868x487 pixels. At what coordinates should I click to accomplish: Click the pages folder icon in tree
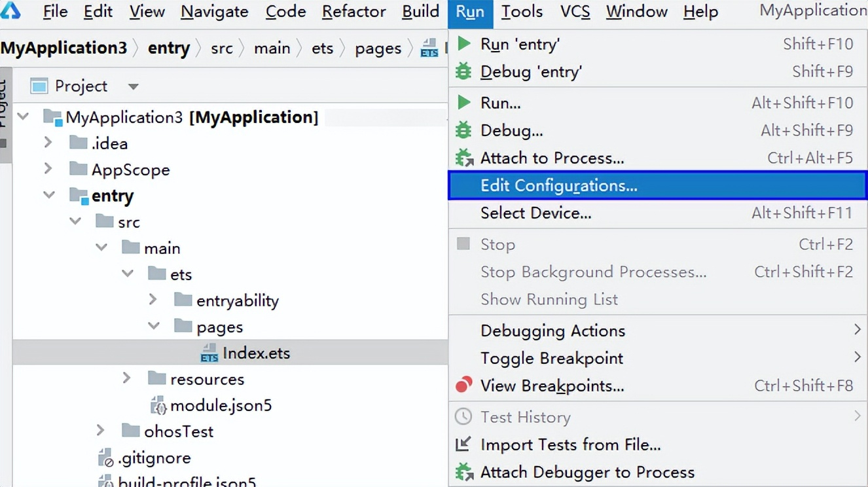point(183,326)
